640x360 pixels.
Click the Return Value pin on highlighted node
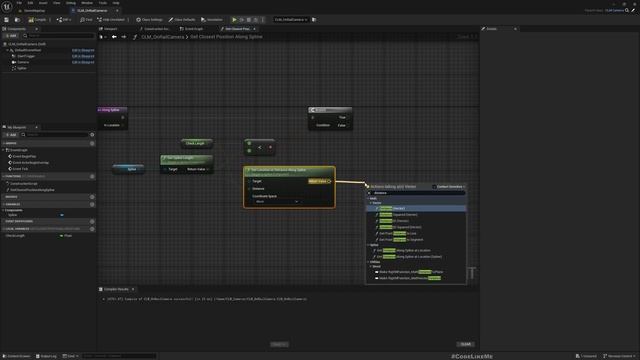329,181
